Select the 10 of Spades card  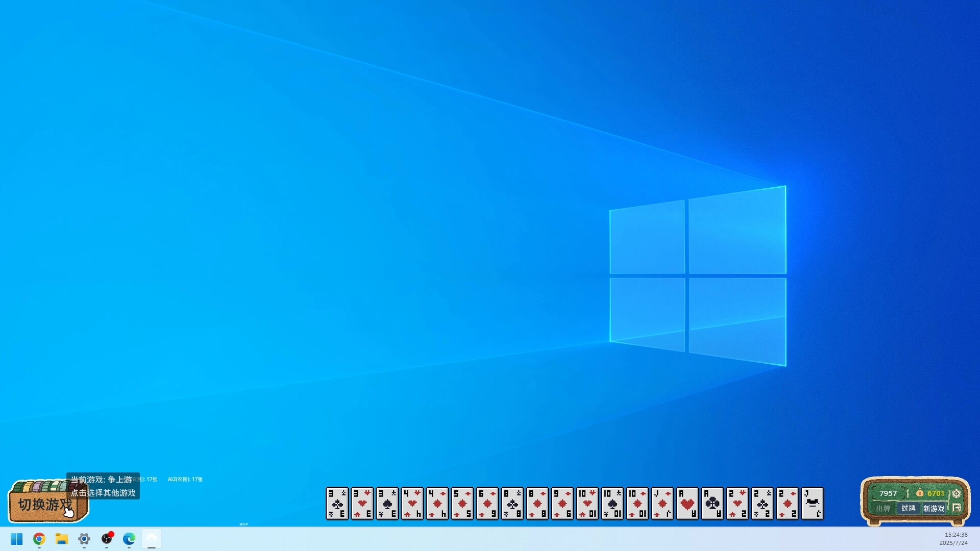click(612, 504)
